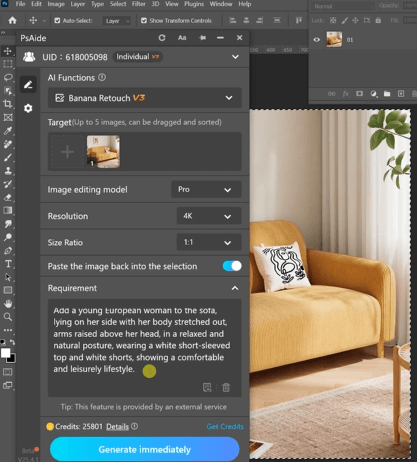This screenshot has height=462, width=417.
Task: Clear requirement text with trash icon
Action: coord(226,387)
